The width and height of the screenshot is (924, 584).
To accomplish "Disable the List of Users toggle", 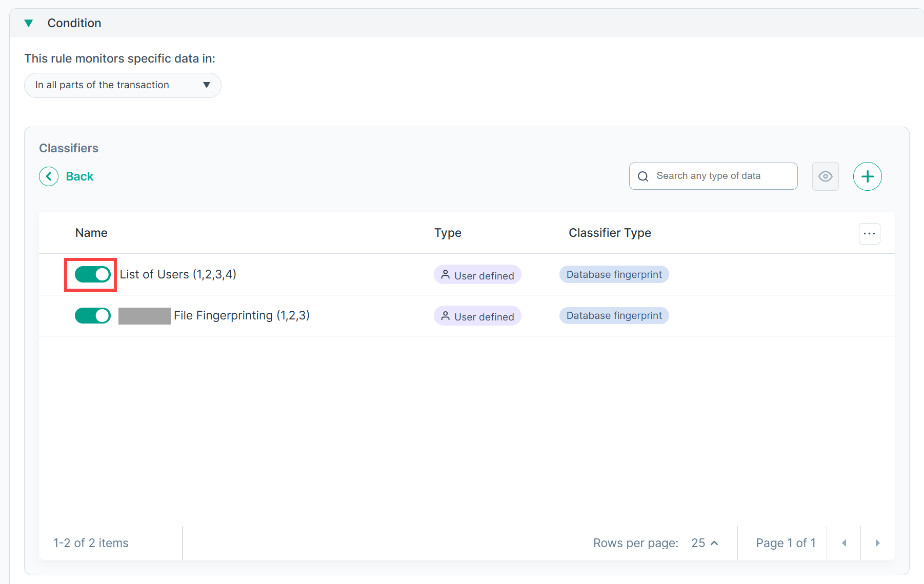I will tap(93, 274).
